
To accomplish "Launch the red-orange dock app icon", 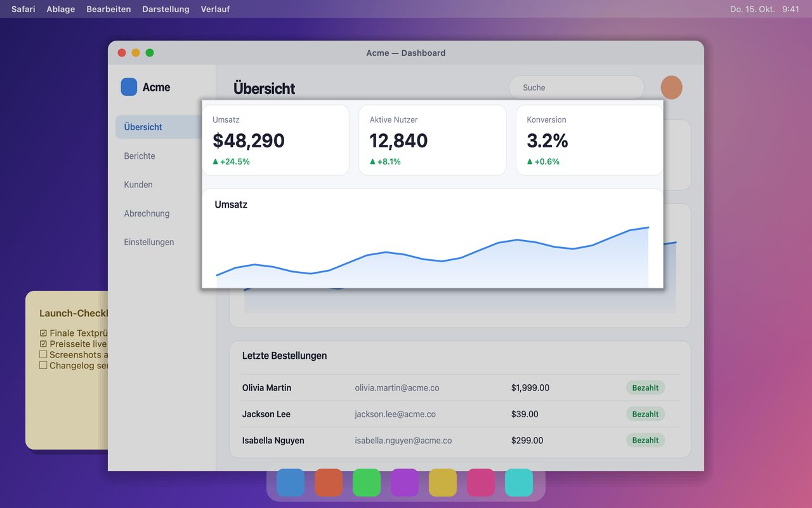I will (x=329, y=483).
